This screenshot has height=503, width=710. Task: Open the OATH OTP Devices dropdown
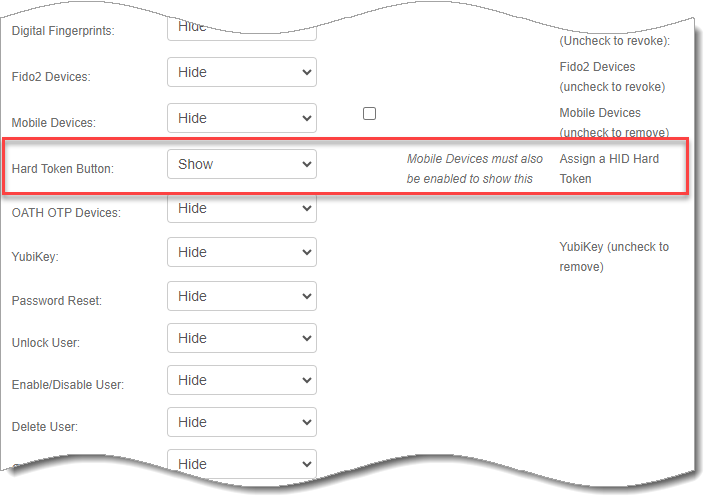241,208
